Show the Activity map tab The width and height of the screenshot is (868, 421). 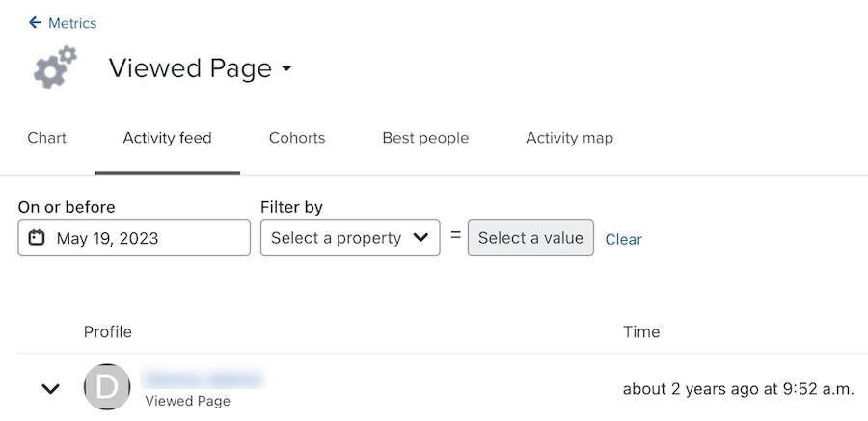[x=569, y=138]
